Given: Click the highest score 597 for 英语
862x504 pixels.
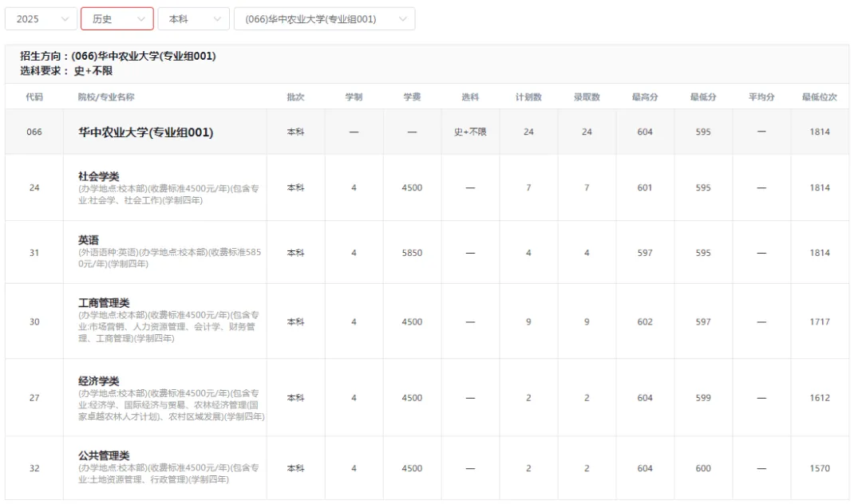Looking at the screenshot, I should click(x=646, y=253).
